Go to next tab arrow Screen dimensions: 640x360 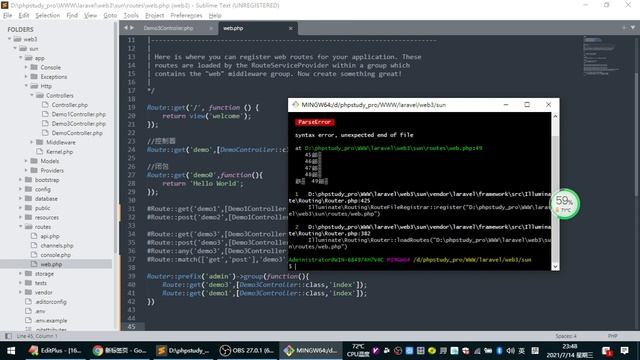tap(132, 28)
